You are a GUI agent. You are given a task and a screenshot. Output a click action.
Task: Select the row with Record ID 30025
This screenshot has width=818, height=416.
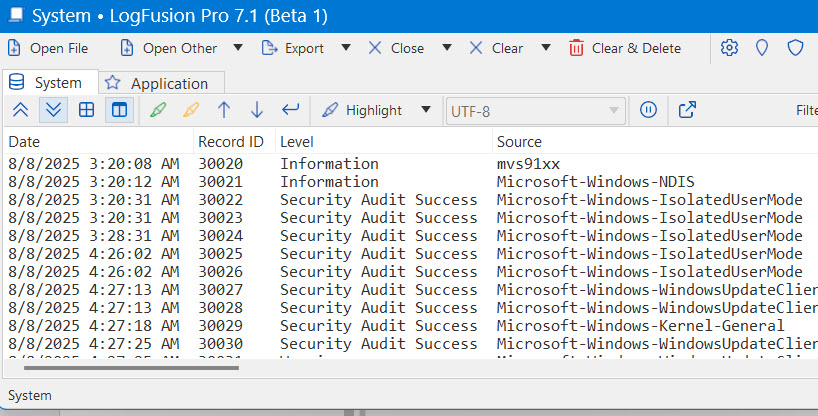coord(411,254)
